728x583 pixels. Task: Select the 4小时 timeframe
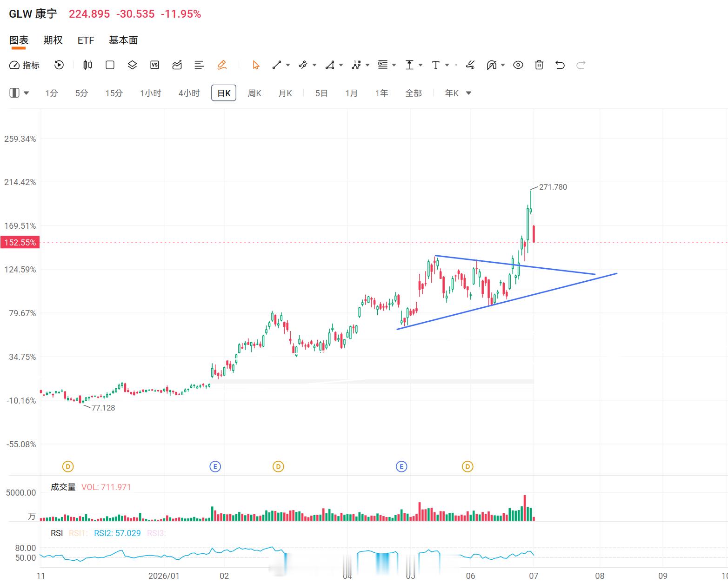tap(189, 93)
